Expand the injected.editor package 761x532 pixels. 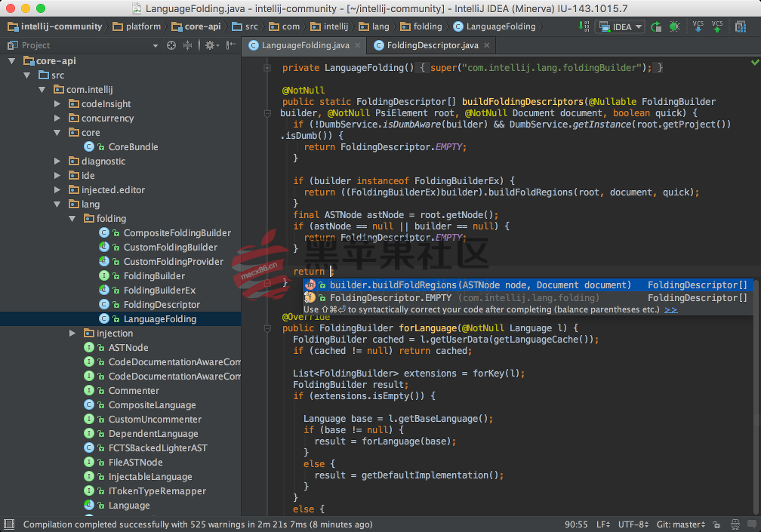(x=57, y=189)
